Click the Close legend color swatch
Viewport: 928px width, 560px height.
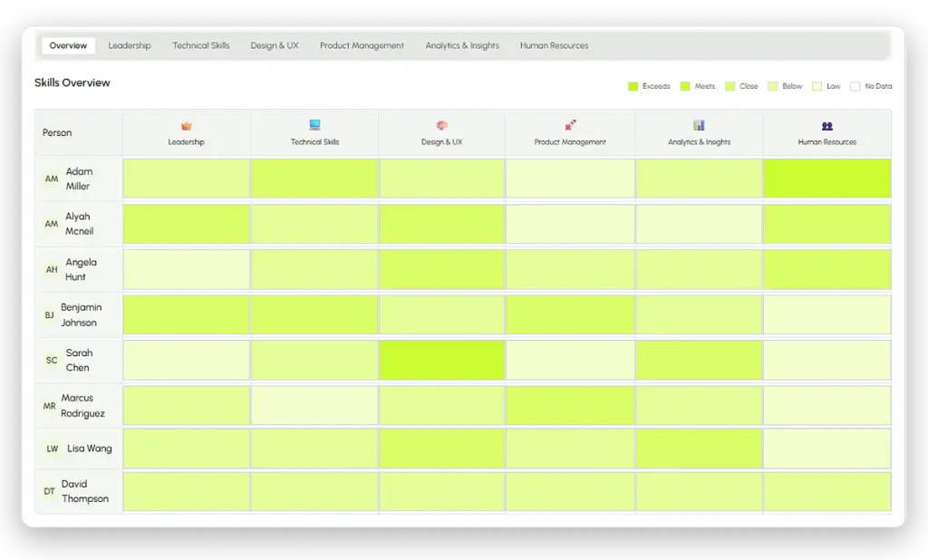click(730, 86)
